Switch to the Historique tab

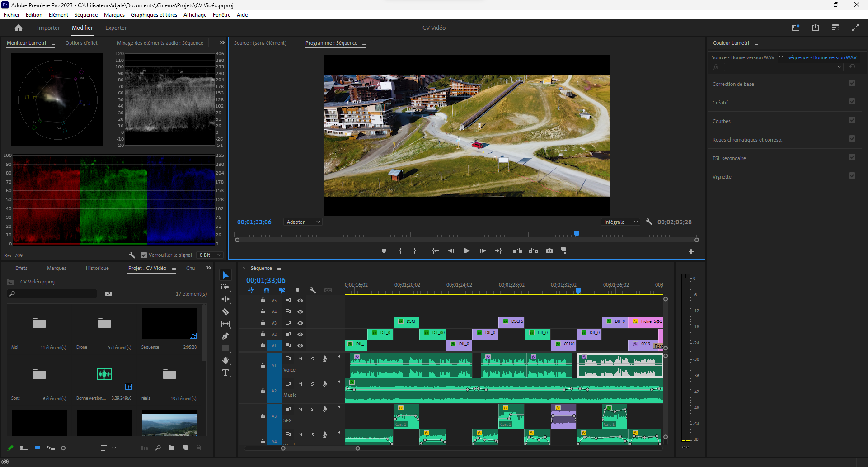(97, 268)
